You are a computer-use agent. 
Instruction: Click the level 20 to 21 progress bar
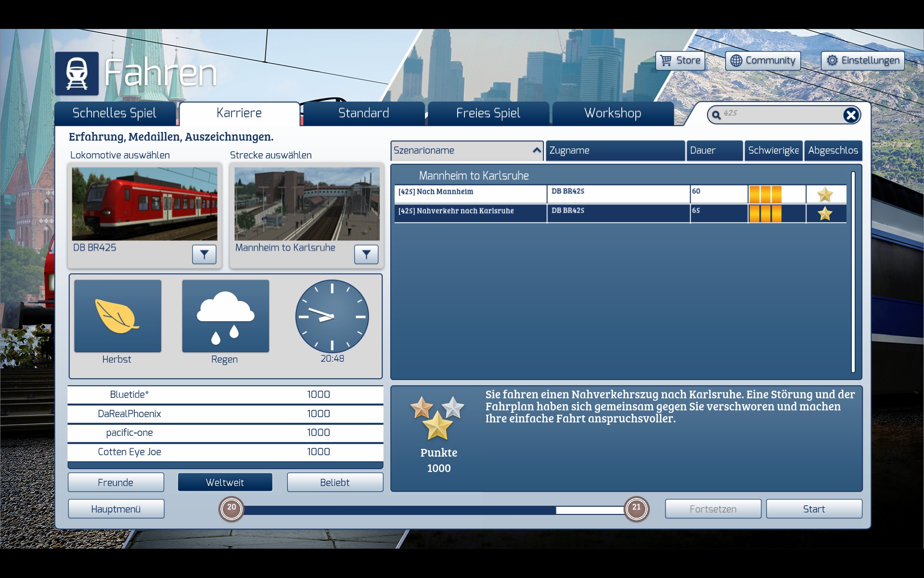[433, 510]
